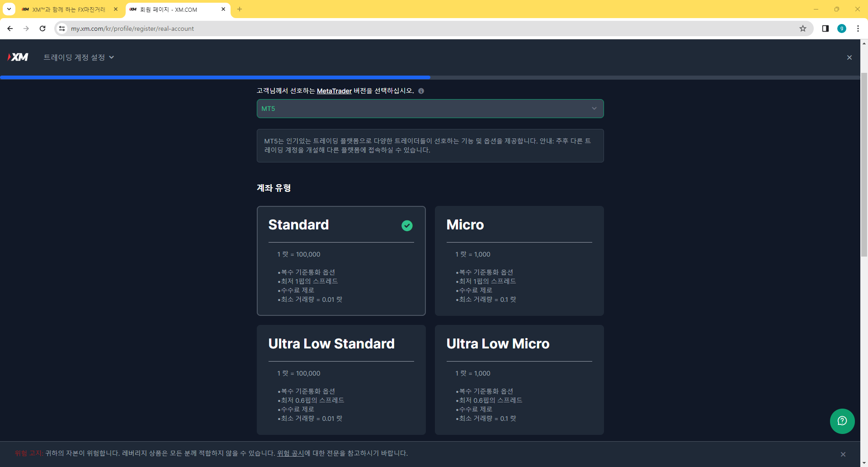Switch to the XM FX margin trading tab
This screenshot has height=467, width=868.
(69, 10)
